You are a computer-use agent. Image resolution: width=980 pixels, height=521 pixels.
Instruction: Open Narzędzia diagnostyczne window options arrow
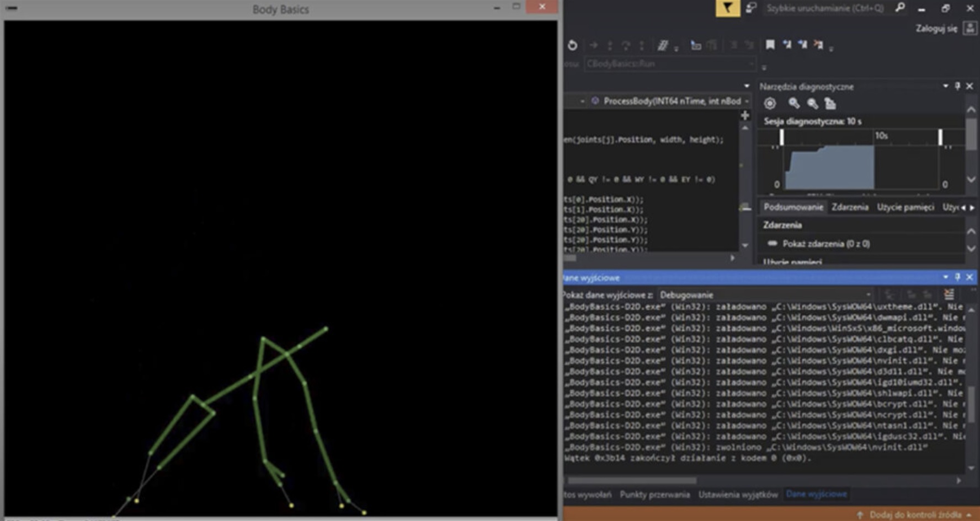945,86
